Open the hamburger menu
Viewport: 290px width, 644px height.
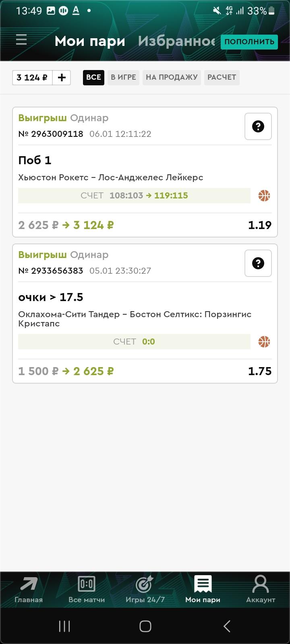pyautogui.click(x=21, y=40)
